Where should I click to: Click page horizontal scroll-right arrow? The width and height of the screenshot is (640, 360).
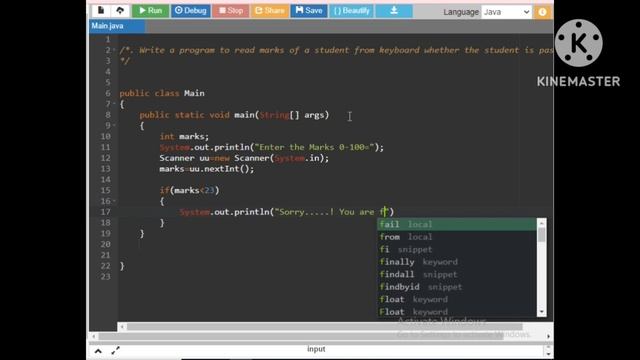point(548,336)
